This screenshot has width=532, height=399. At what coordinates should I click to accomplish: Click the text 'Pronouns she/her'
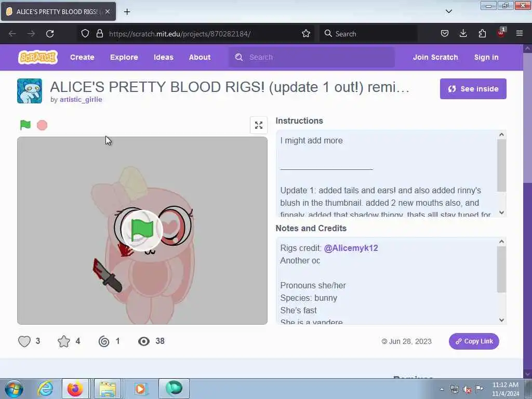313,285
